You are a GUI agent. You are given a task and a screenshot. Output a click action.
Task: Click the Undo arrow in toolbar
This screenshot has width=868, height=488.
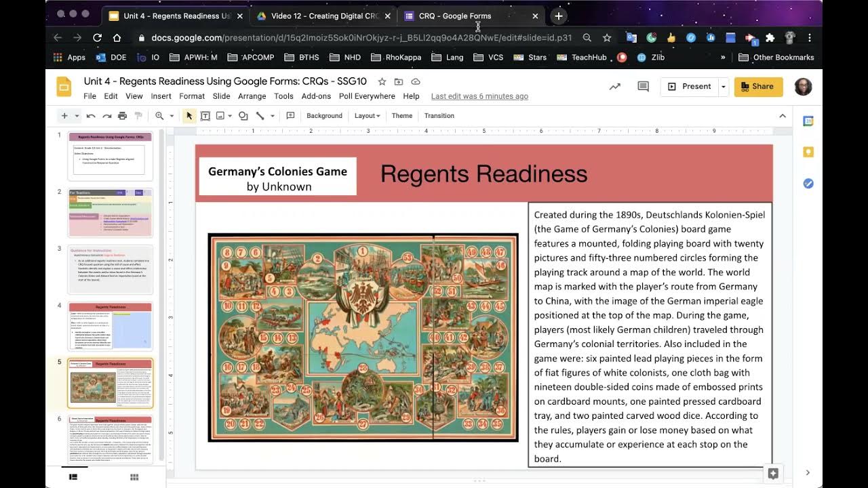(x=91, y=116)
